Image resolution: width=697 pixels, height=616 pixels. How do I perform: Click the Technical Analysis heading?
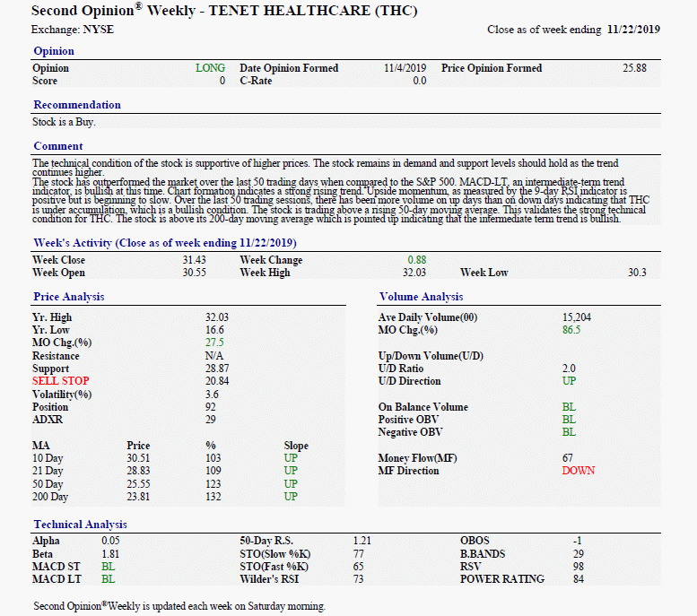coord(80,525)
